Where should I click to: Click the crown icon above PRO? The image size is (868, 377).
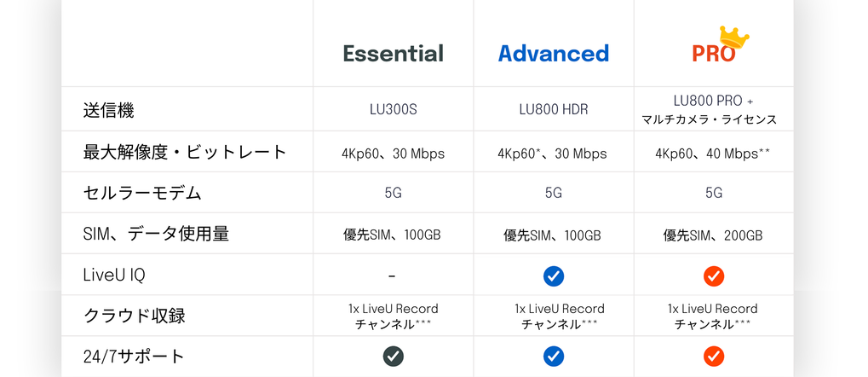[734, 38]
